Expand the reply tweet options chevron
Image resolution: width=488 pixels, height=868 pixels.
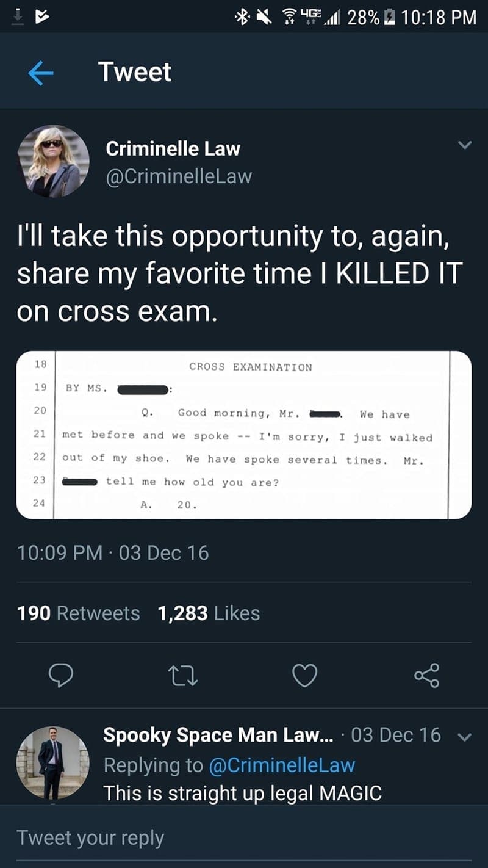[x=465, y=736]
